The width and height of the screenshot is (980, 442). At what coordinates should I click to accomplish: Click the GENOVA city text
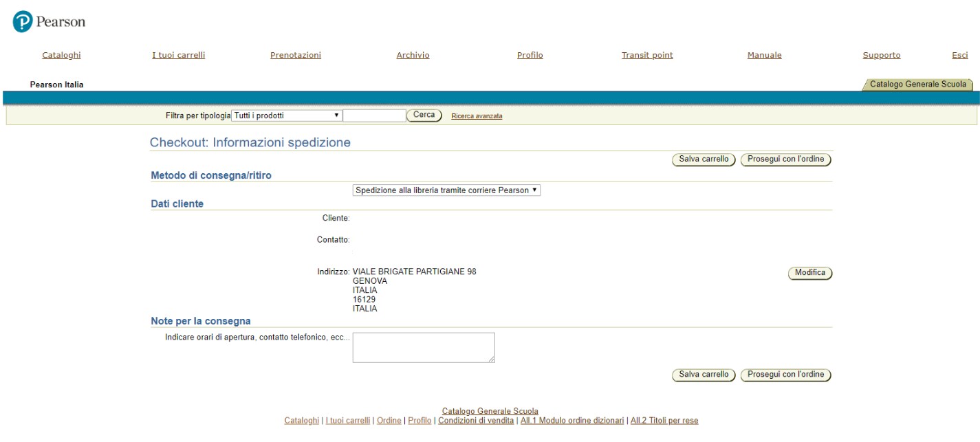click(370, 281)
